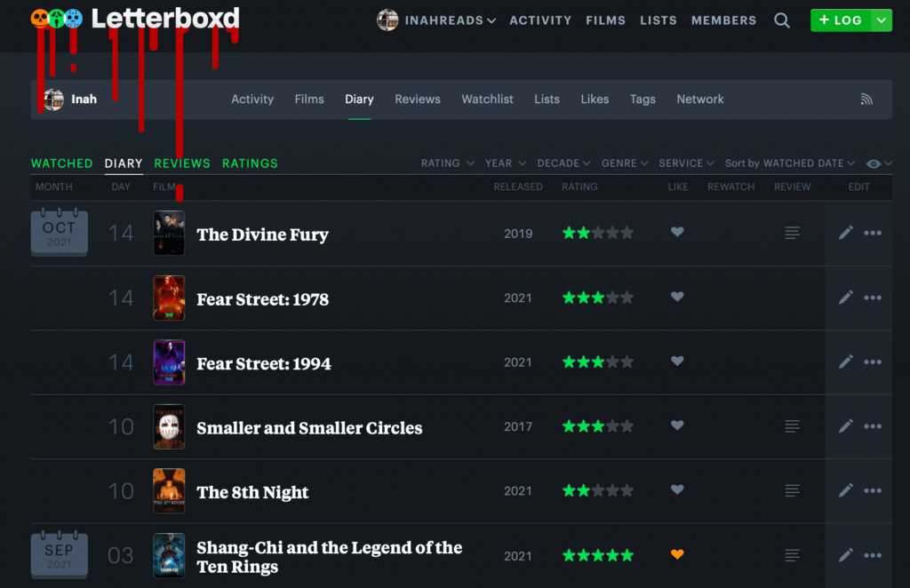Expand the DECADE filter dropdown
The width and height of the screenshot is (910, 588).
pos(563,163)
